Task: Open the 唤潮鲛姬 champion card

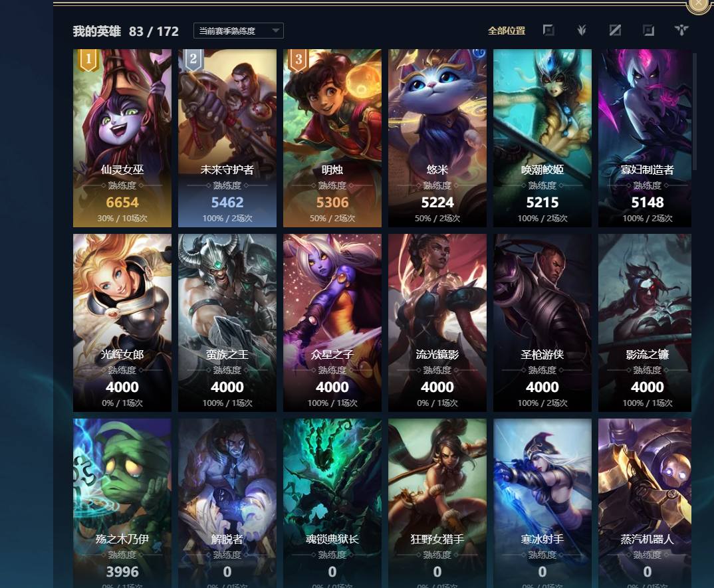Action: coord(542,138)
